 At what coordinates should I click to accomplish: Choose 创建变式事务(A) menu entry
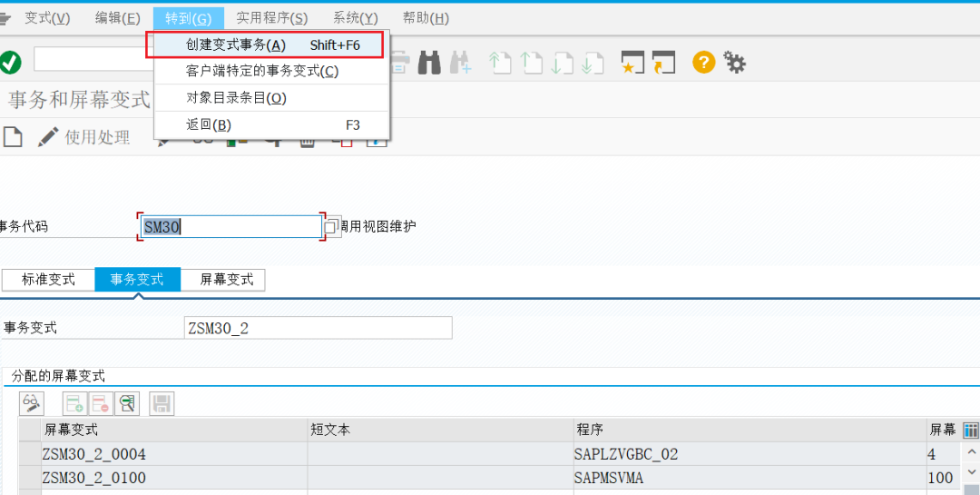pyautogui.click(x=272, y=45)
